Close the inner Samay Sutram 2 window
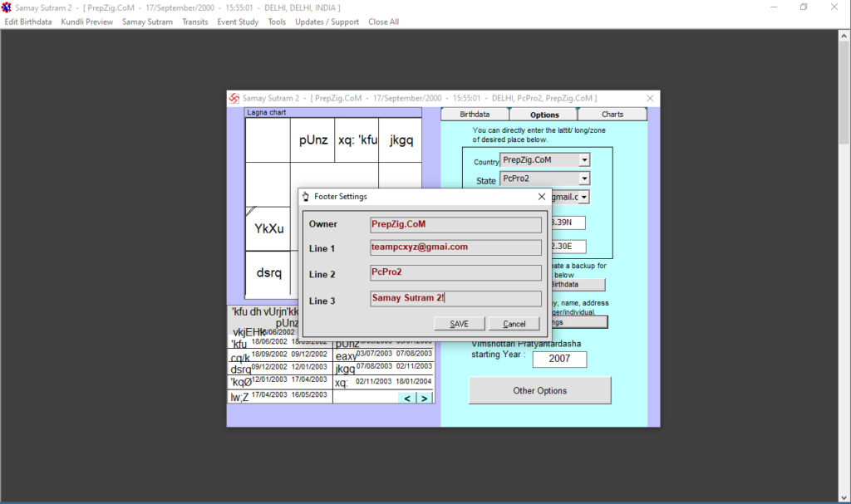851x504 pixels. [650, 98]
